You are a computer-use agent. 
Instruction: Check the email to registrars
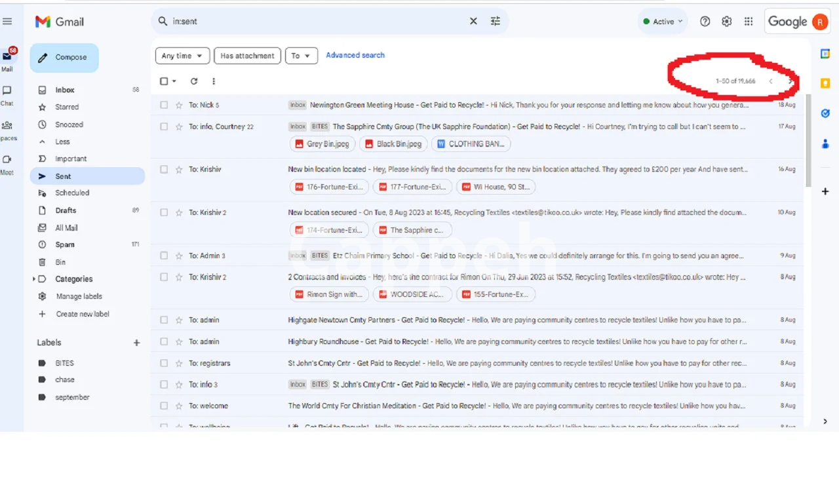[164, 363]
